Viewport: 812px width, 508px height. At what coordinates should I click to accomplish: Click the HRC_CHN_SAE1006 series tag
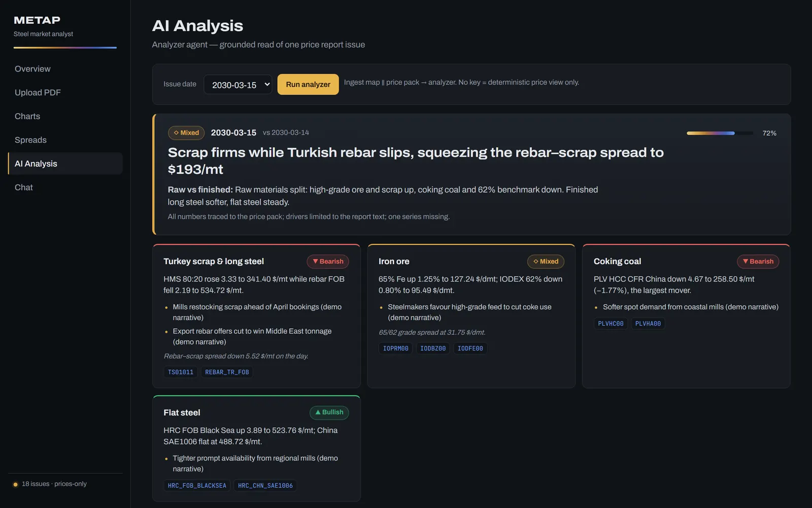click(x=265, y=486)
